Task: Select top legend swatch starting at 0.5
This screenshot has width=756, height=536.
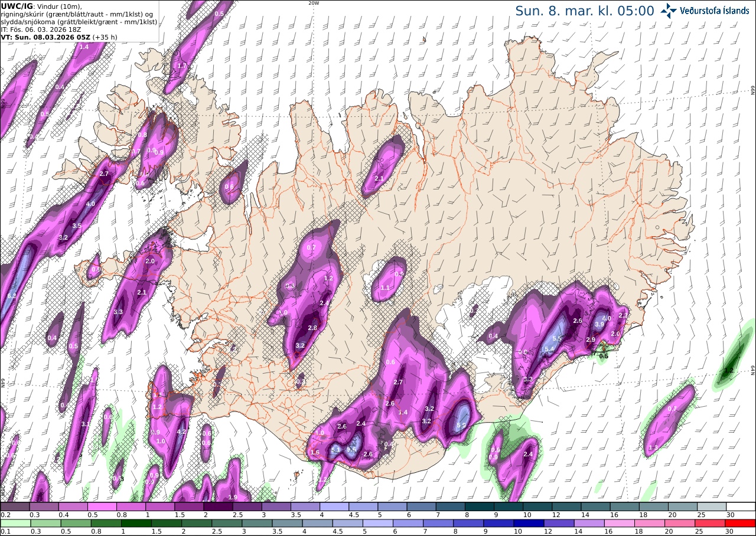Action: pyautogui.click(x=102, y=506)
